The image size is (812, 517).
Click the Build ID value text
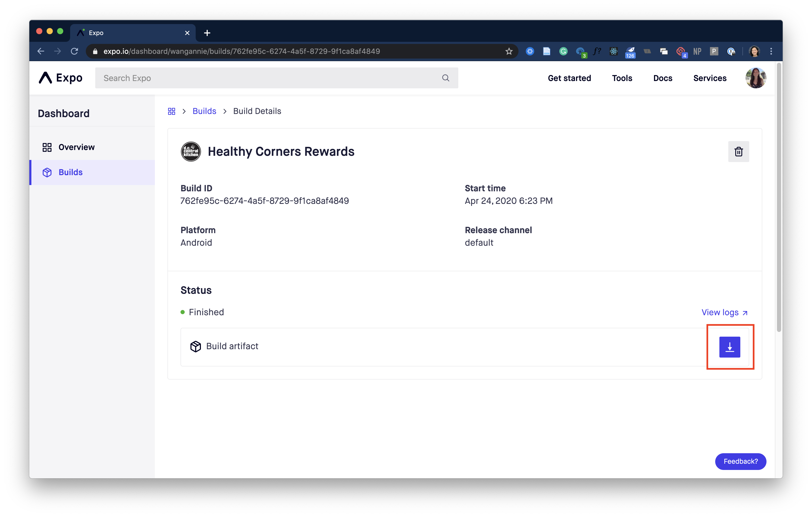coord(264,201)
